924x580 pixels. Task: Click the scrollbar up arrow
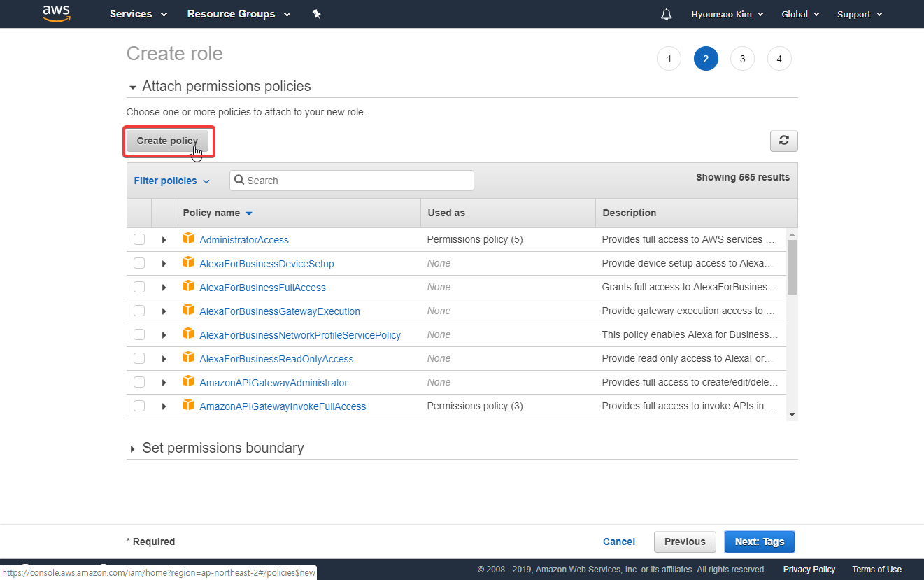point(792,234)
